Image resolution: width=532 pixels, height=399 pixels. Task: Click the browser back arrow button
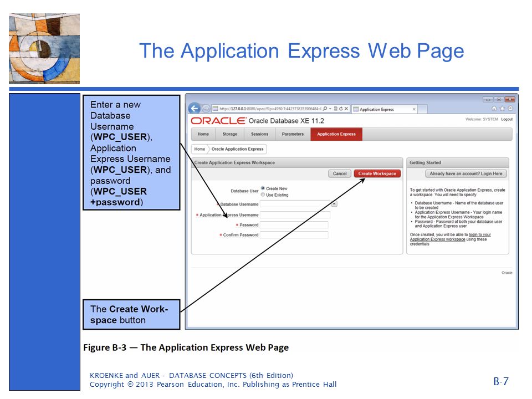click(x=195, y=108)
